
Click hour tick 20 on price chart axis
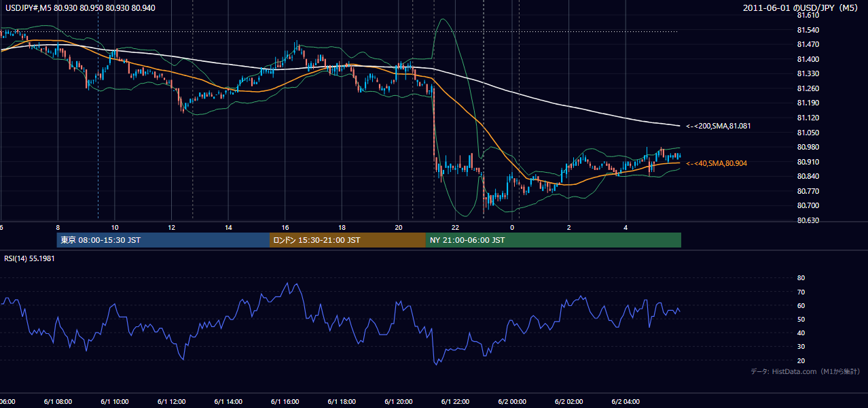pos(399,228)
